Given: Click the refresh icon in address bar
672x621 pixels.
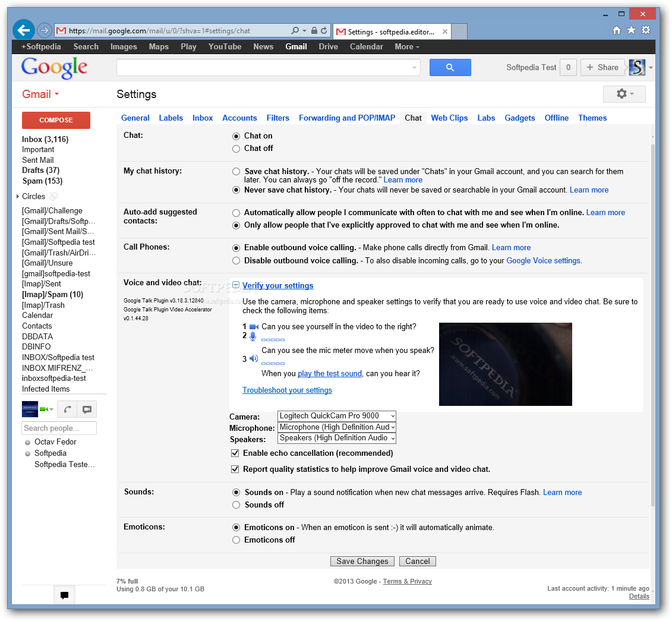Looking at the screenshot, I should click(324, 31).
